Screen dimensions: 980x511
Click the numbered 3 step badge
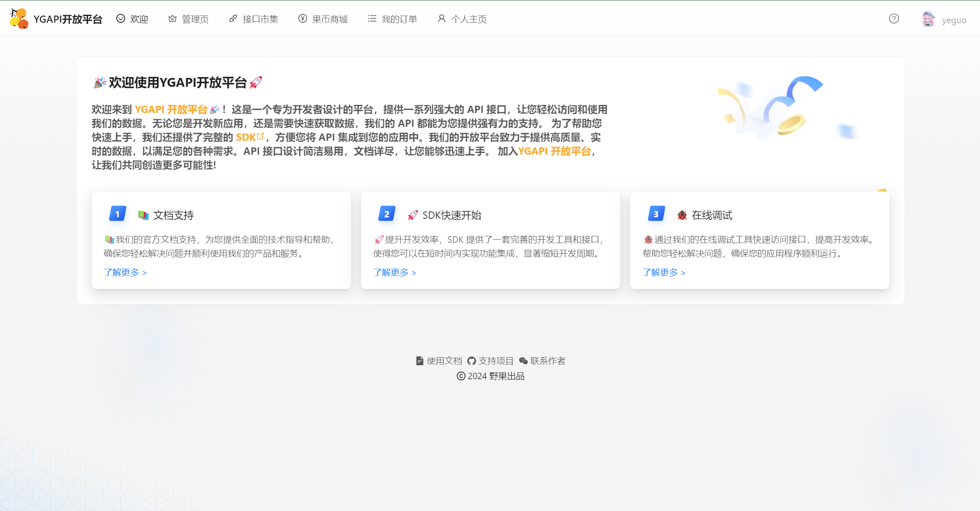pyautogui.click(x=656, y=214)
